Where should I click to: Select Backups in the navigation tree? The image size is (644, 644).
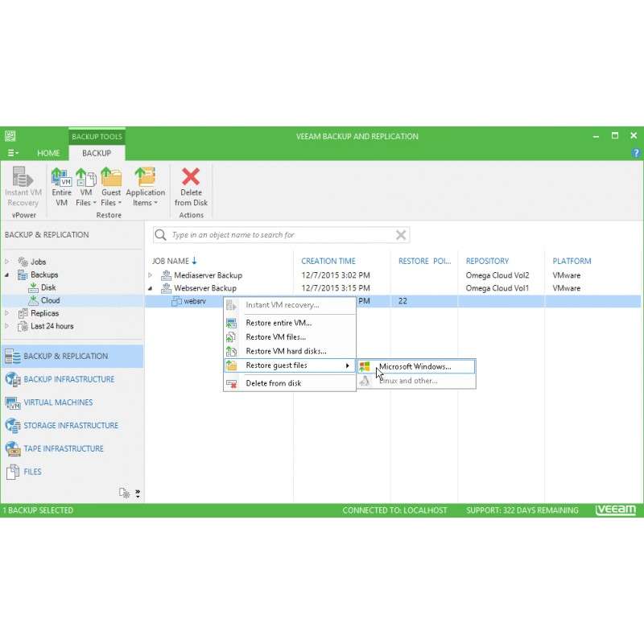44,275
